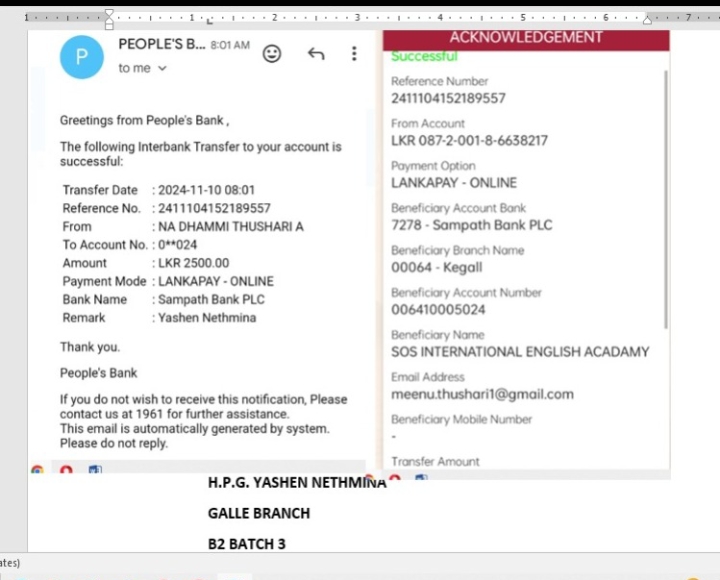720x580 pixels.
Task: Click the Word icon below the email
Action: [95, 470]
